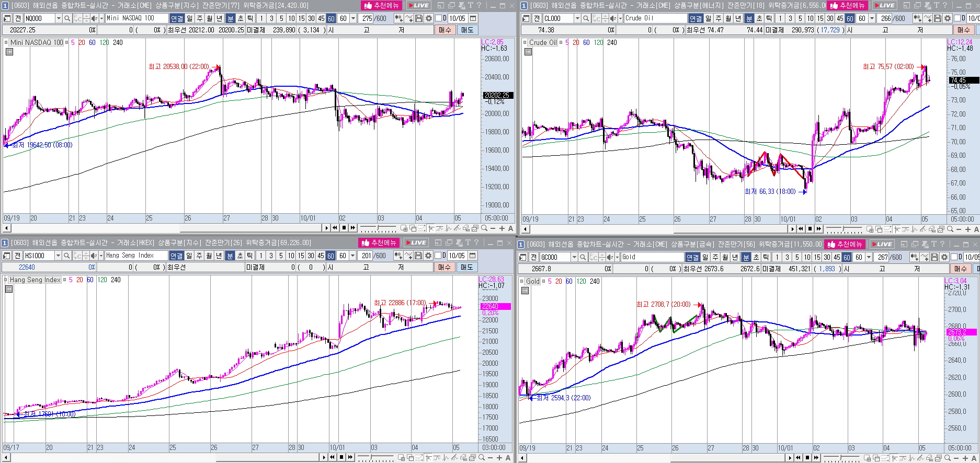Click the minus zoom icon under NASDAQ chart
980x463 pixels.
pos(493,228)
